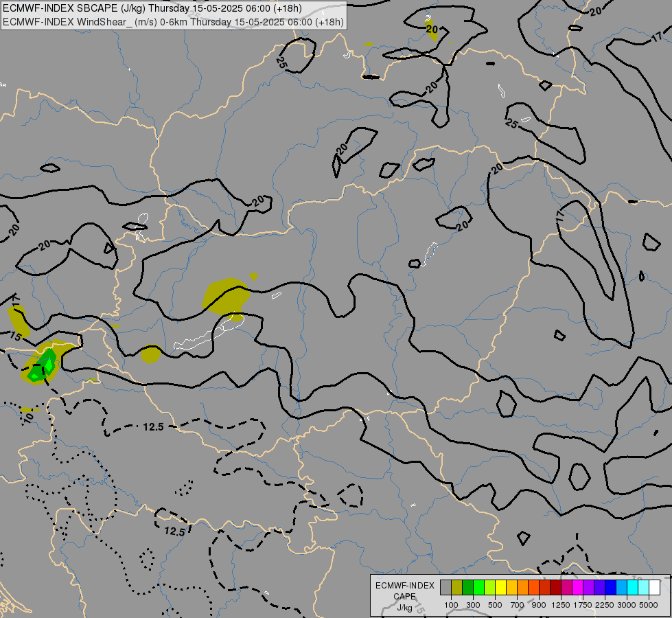Click the ECMWF-INDEX text in the legend box
This screenshot has width=672, height=618.
point(405,586)
